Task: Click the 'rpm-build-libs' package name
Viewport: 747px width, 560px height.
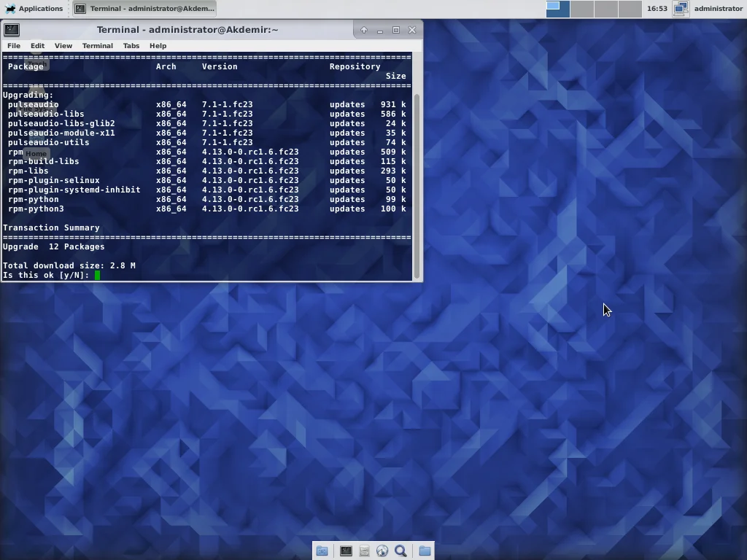Action: (x=43, y=161)
